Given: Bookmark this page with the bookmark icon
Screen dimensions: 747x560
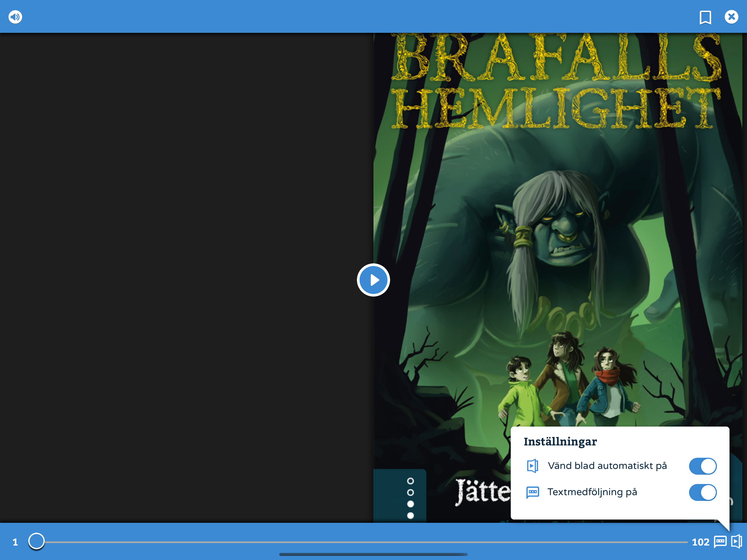Looking at the screenshot, I should pyautogui.click(x=705, y=17).
